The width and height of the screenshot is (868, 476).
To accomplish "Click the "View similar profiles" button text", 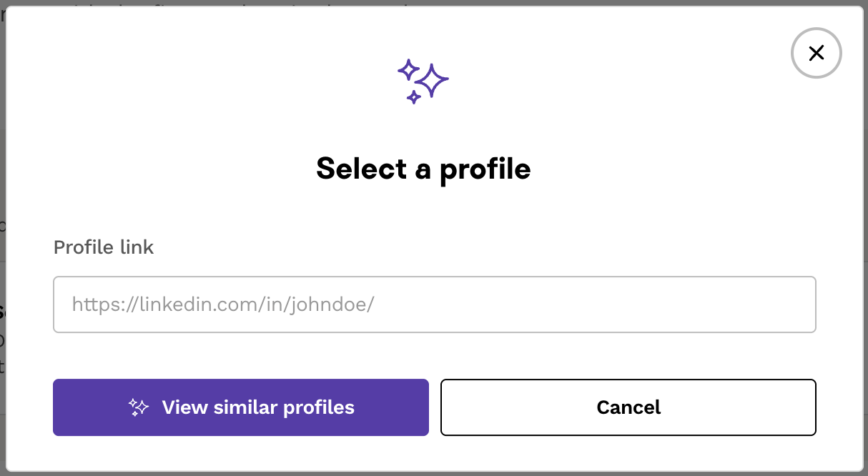I will tap(258, 407).
